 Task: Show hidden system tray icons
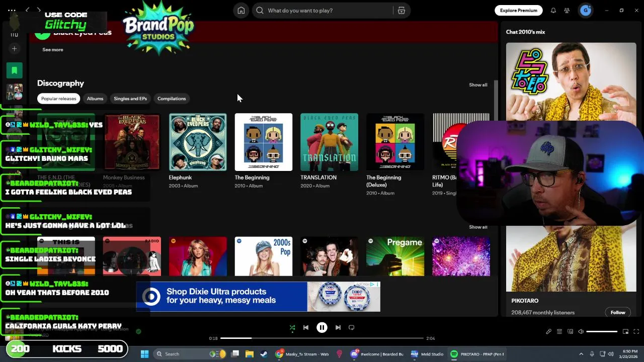pyautogui.click(x=581, y=354)
